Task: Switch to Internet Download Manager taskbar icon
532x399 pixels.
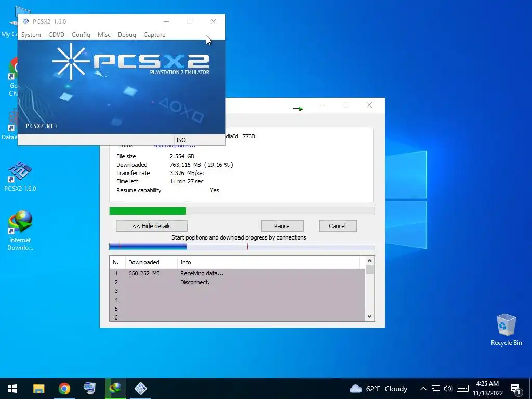Action: coord(115,389)
